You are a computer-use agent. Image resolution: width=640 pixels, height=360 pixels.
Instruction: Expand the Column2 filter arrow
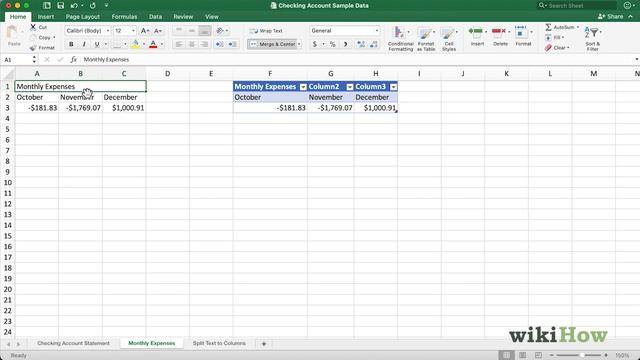pyautogui.click(x=350, y=87)
